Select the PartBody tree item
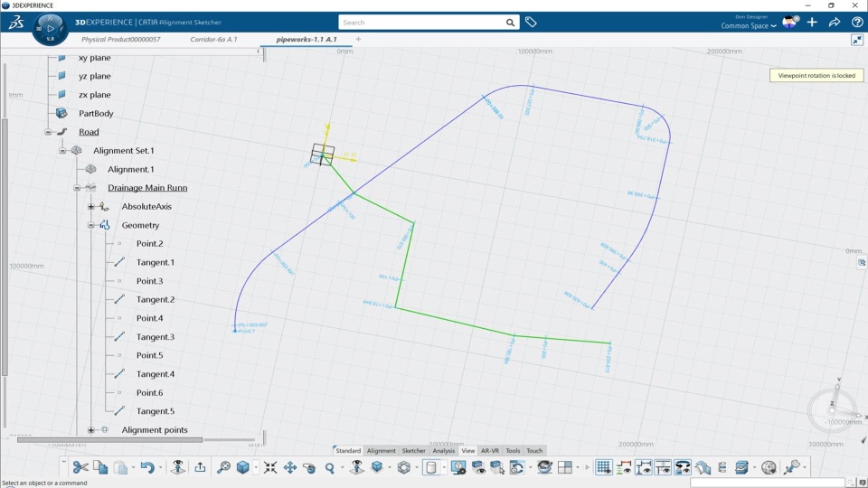868x488 pixels. click(96, 114)
